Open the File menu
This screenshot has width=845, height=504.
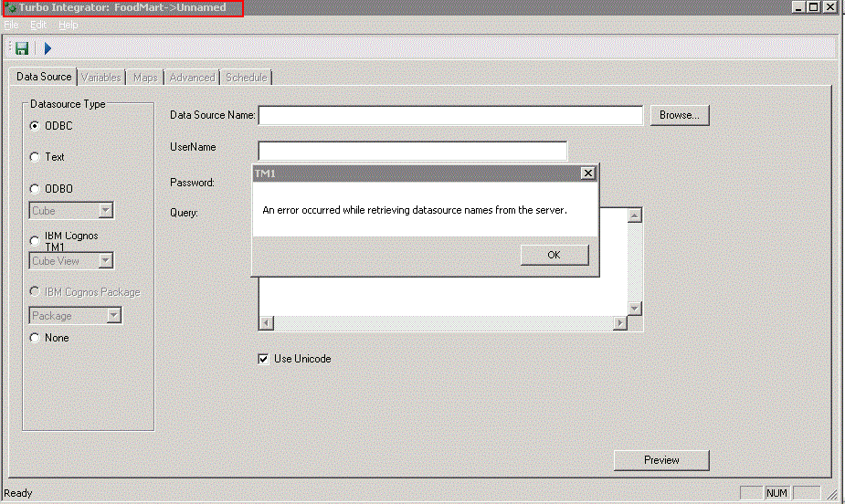click(x=11, y=25)
